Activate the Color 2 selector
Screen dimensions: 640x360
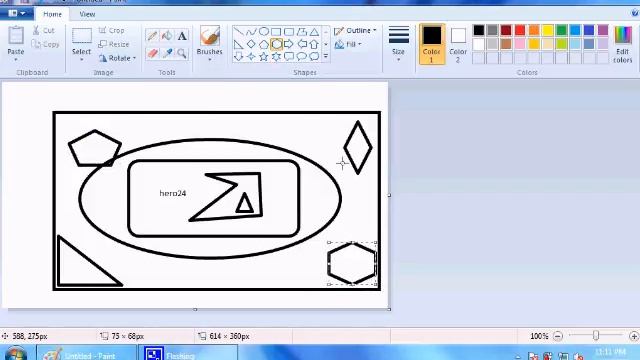tap(458, 44)
